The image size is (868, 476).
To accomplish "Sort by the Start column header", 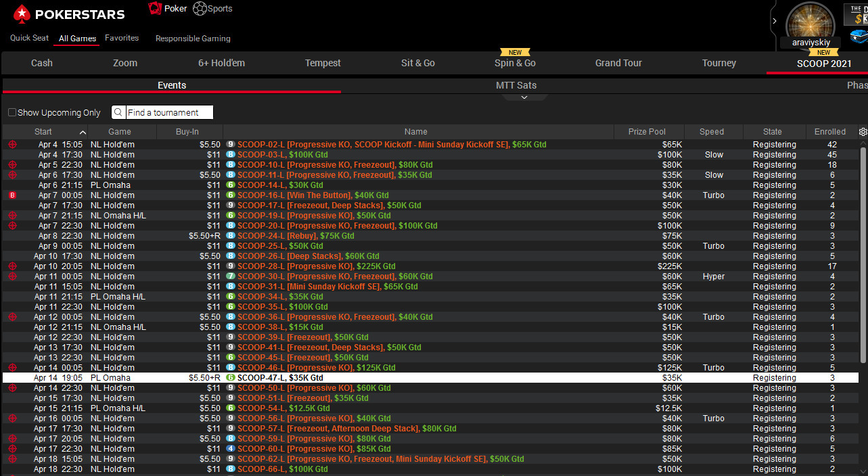I will pyautogui.click(x=43, y=132).
